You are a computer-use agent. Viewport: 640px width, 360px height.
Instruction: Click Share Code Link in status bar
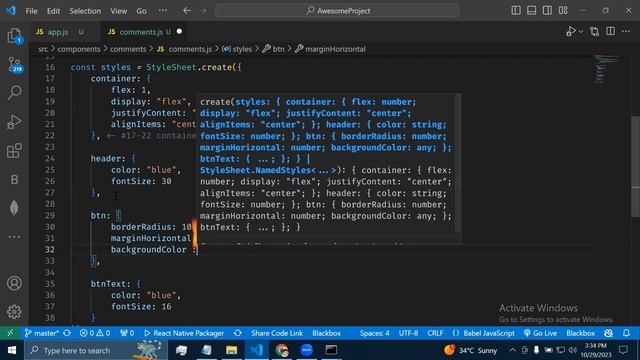click(277, 333)
